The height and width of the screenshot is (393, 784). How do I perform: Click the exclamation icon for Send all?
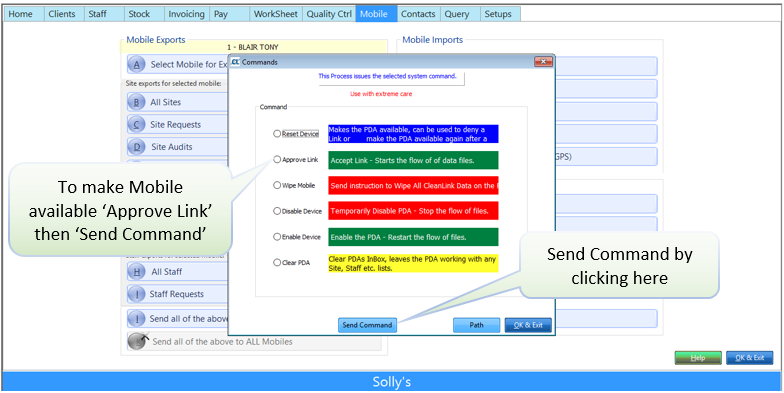136,318
